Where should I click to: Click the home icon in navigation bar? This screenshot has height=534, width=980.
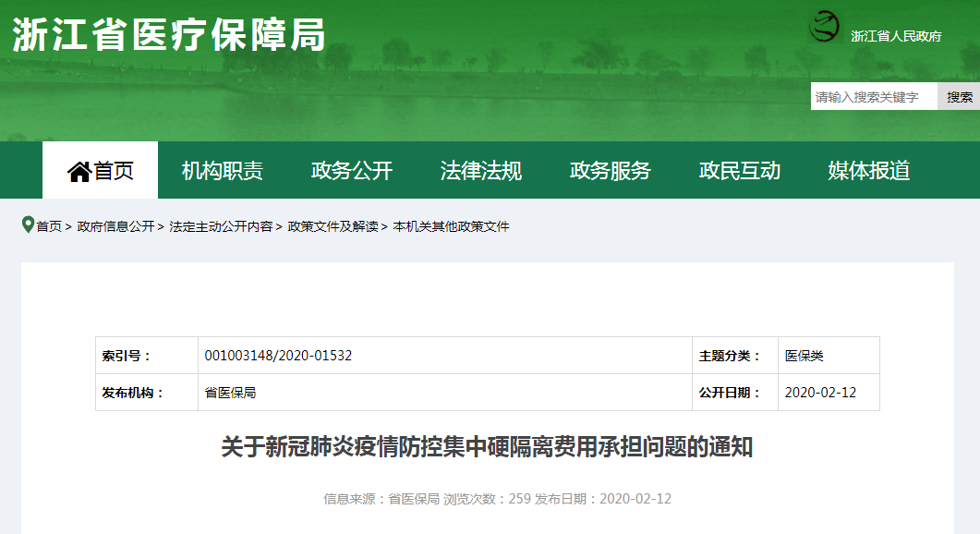79,171
